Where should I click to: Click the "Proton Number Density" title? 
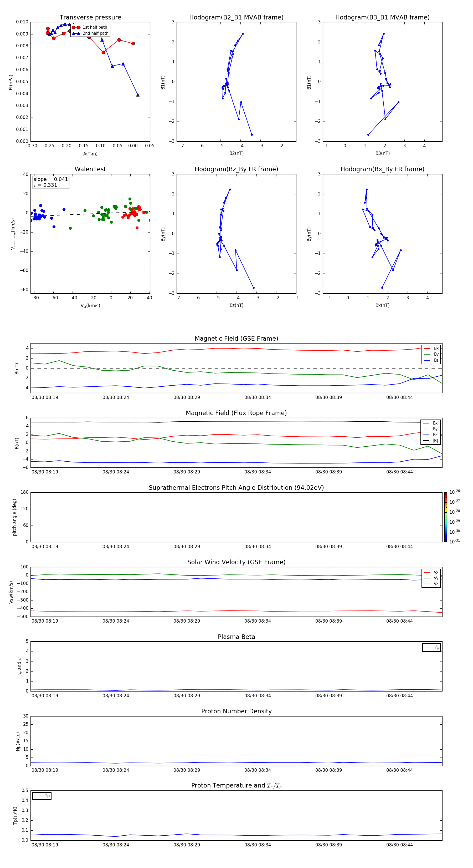click(236, 711)
